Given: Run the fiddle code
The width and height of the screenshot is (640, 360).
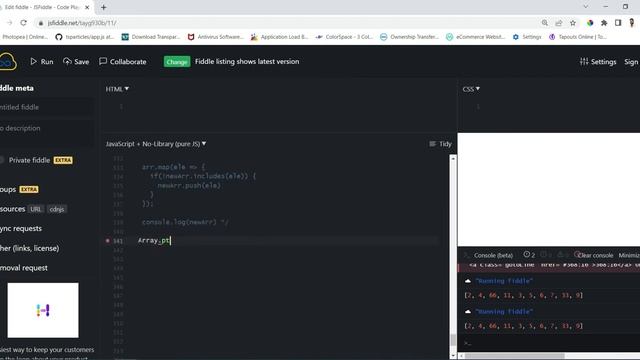Looking at the screenshot, I should point(42,62).
